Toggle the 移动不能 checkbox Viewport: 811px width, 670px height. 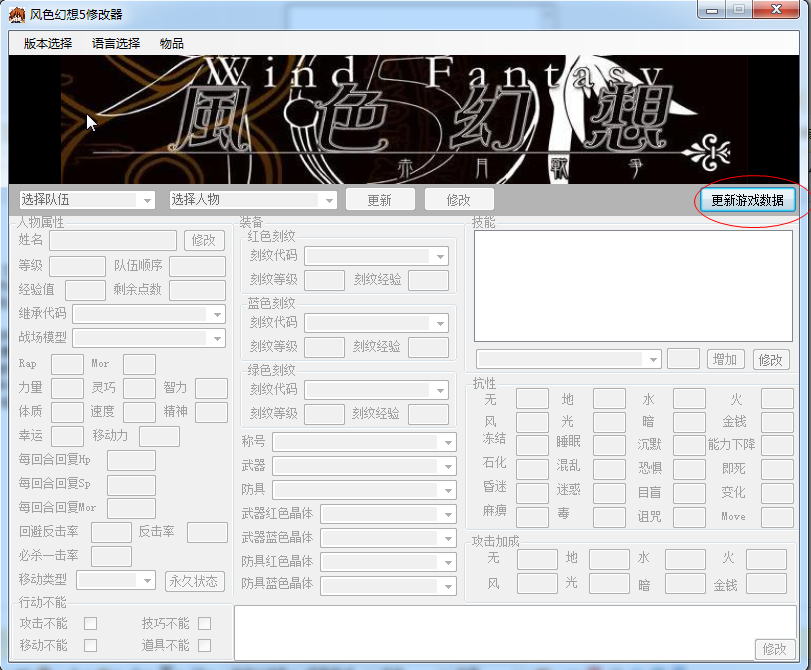[91, 645]
